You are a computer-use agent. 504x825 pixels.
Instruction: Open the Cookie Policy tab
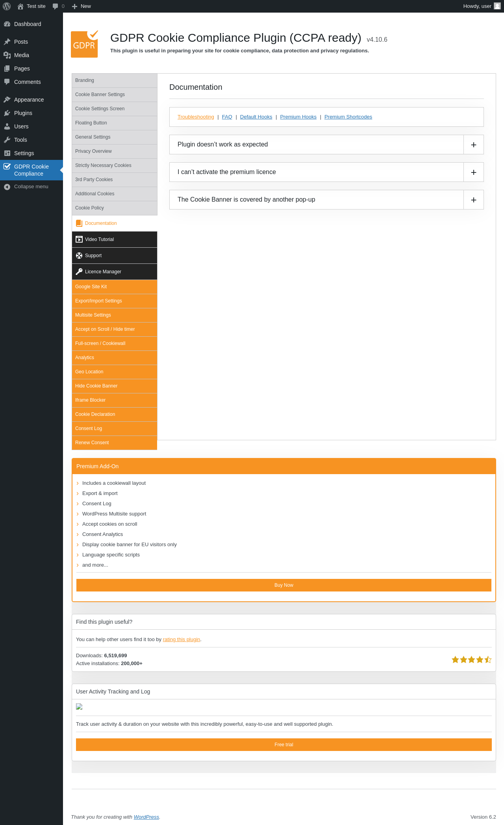[115, 208]
